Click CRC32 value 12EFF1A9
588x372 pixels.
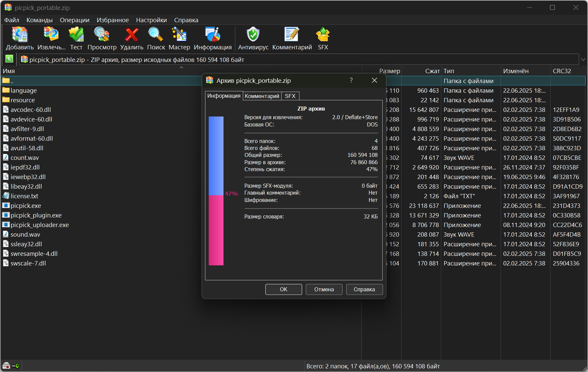[566, 110]
